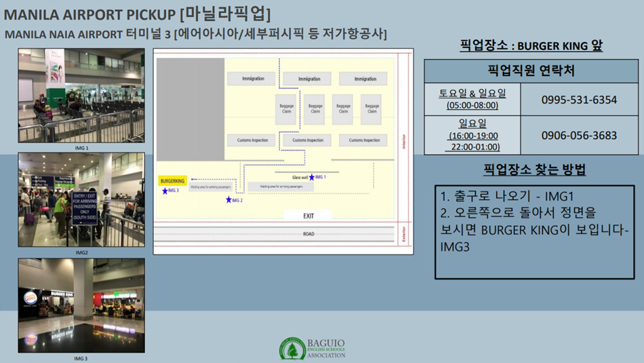The width and height of the screenshot is (644, 363).
Task: Click the red Interior label on map edge
Action: coord(404,141)
